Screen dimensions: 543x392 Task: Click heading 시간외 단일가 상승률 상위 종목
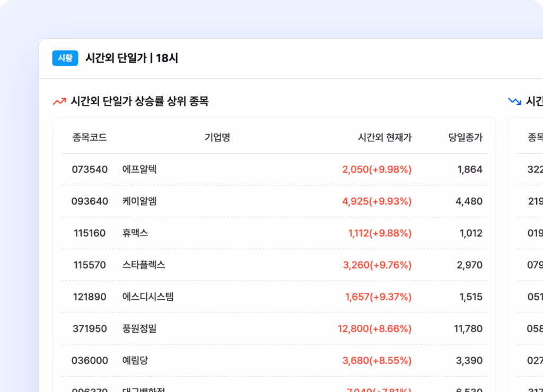click(139, 101)
